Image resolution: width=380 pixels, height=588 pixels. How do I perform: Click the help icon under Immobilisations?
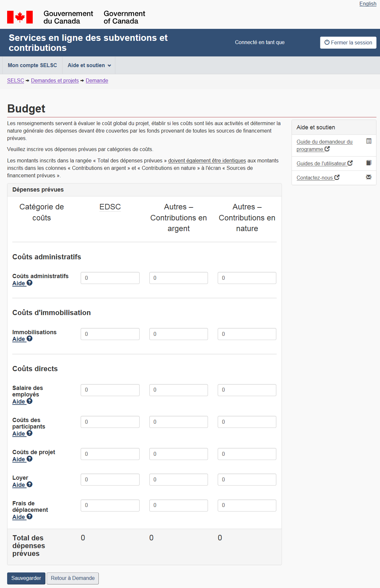click(x=29, y=339)
